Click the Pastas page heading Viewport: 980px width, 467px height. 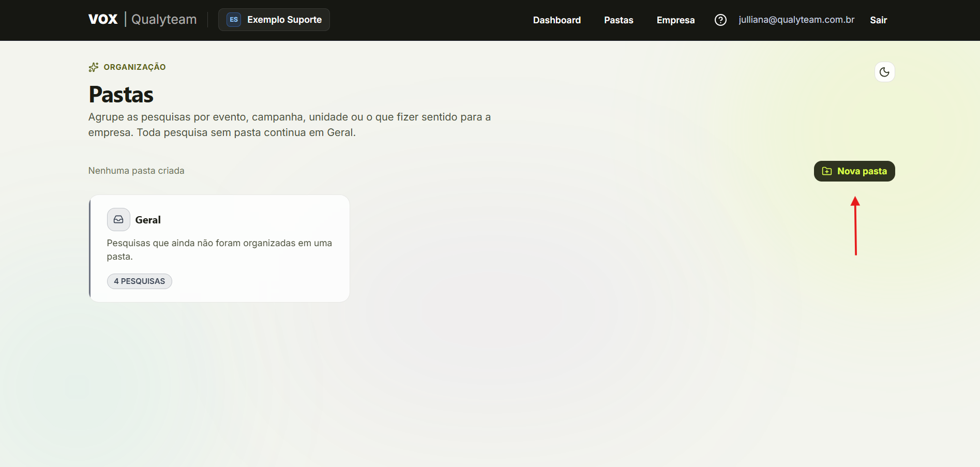(x=121, y=95)
